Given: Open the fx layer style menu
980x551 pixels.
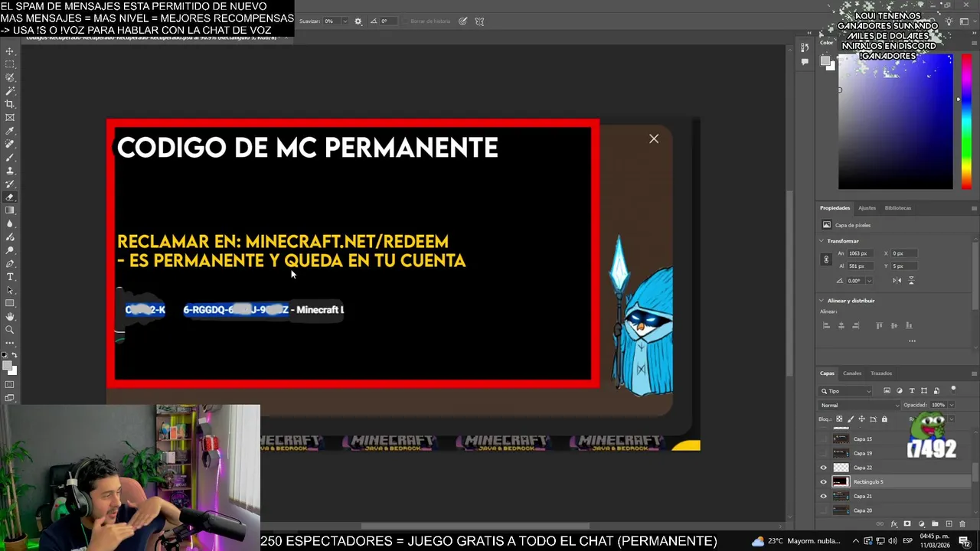Looking at the screenshot, I should point(894,524).
